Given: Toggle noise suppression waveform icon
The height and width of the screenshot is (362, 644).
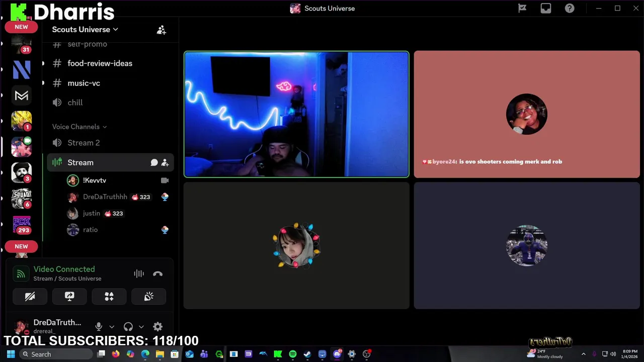Looking at the screenshot, I should point(139,274).
